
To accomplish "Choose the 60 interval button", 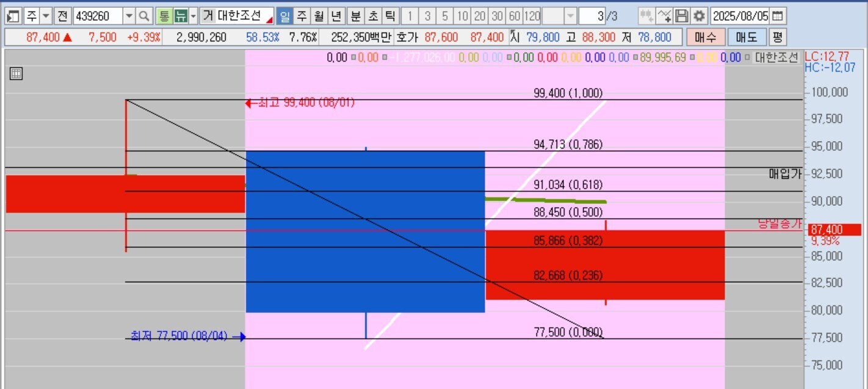I will [515, 16].
